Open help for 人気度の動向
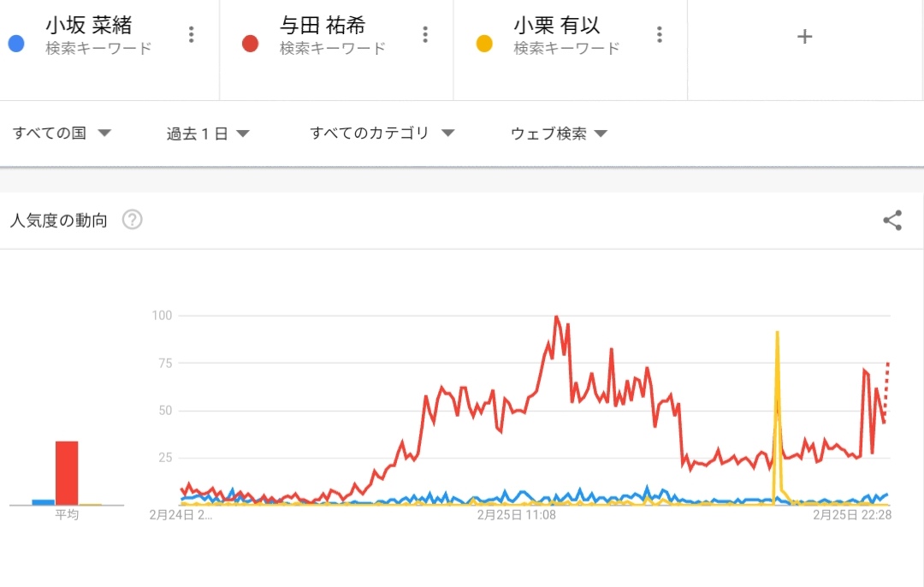Viewport: 924px width, 587px height. 132,220
